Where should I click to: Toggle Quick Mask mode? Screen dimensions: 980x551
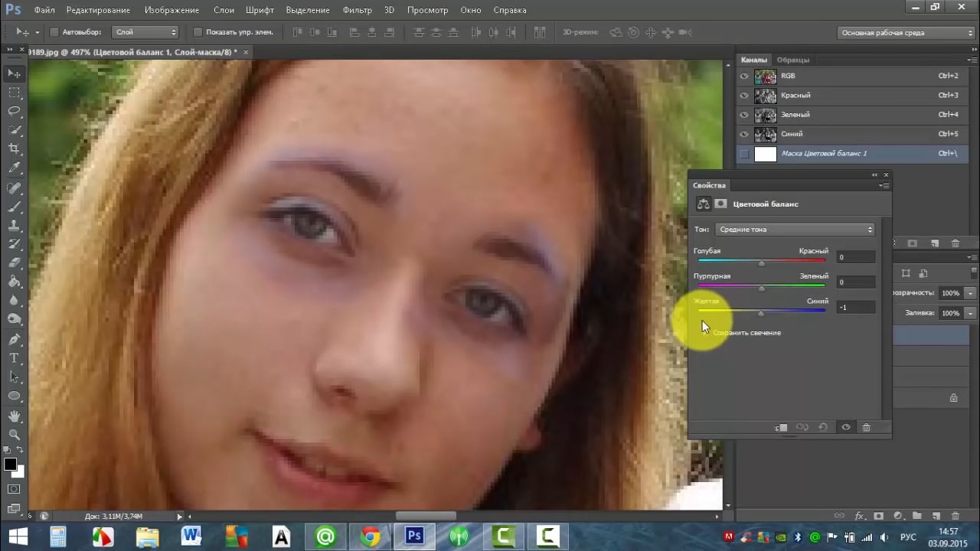pos(14,489)
